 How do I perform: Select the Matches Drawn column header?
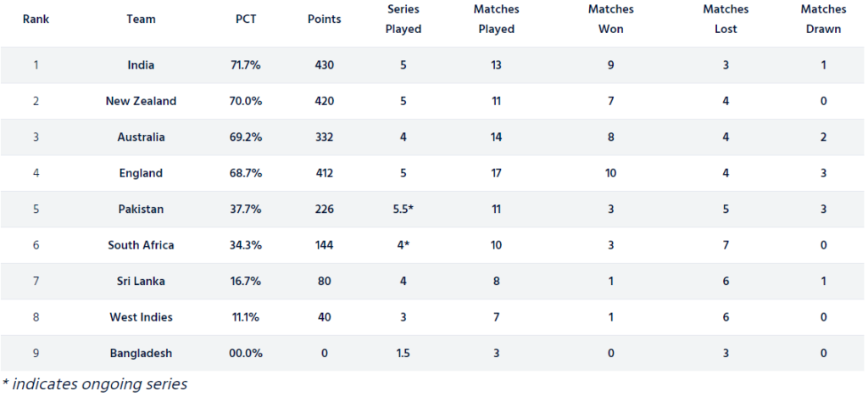pyautogui.click(x=823, y=19)
